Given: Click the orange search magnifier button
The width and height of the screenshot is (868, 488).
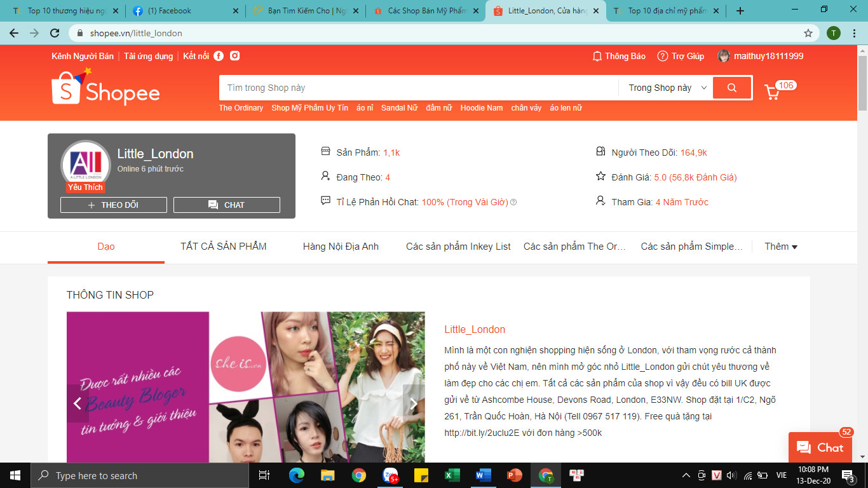Looking at the screenshot, I should click(x=732, y=88).
